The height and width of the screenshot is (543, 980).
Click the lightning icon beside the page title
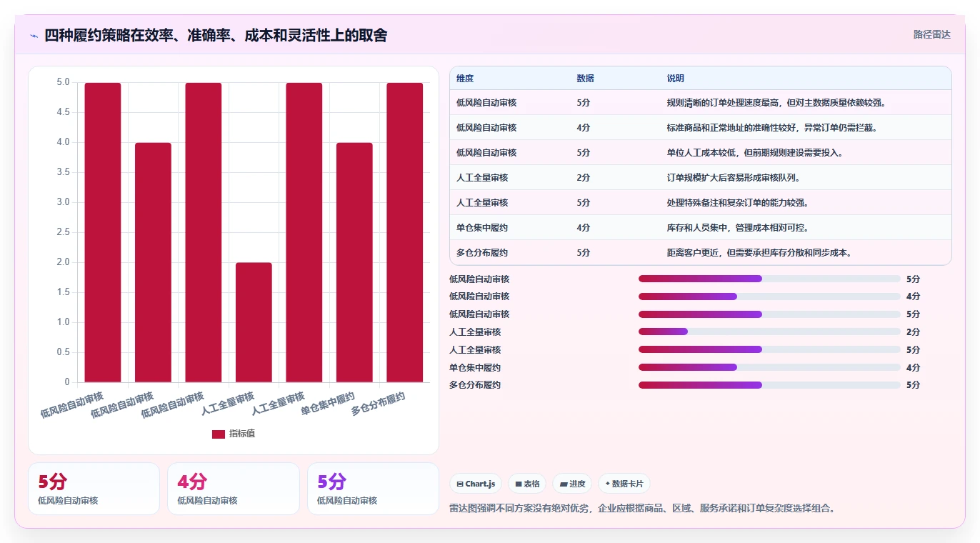[x=34, y=35]
